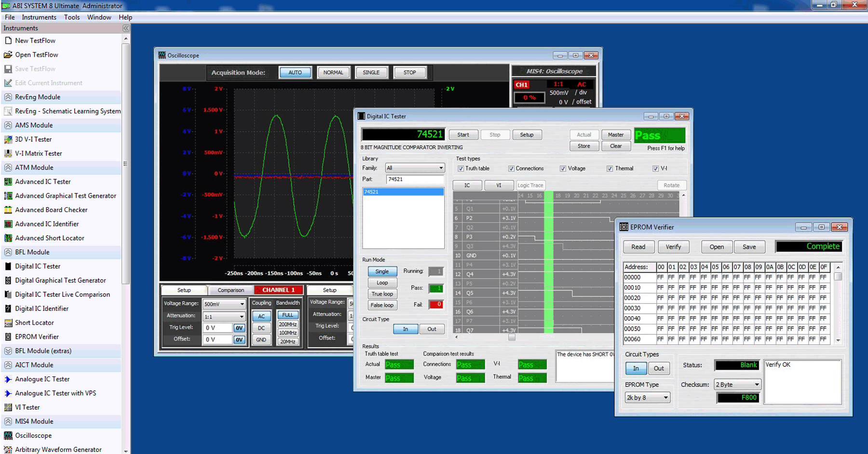This screenshot has height=454, width=868.
Task: Open the Voltage Range 500mV dropdown
Action: (224, 304)
